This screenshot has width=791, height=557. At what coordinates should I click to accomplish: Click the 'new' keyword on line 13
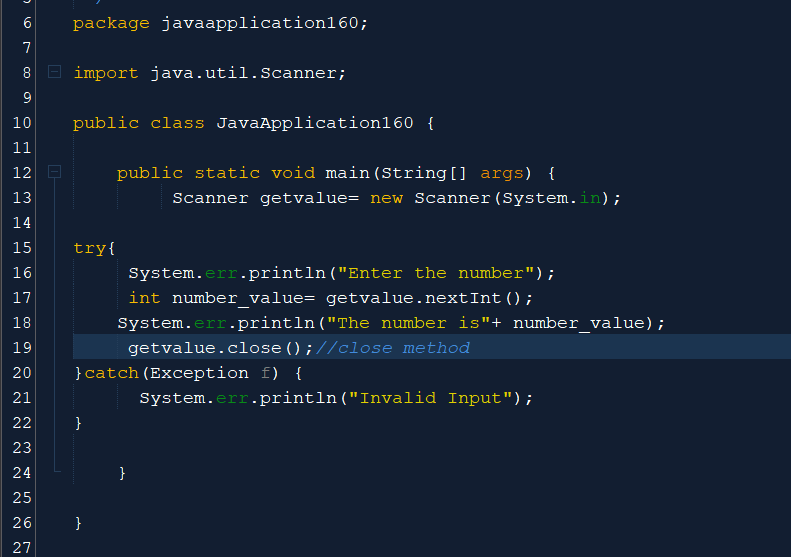point(386,198)
